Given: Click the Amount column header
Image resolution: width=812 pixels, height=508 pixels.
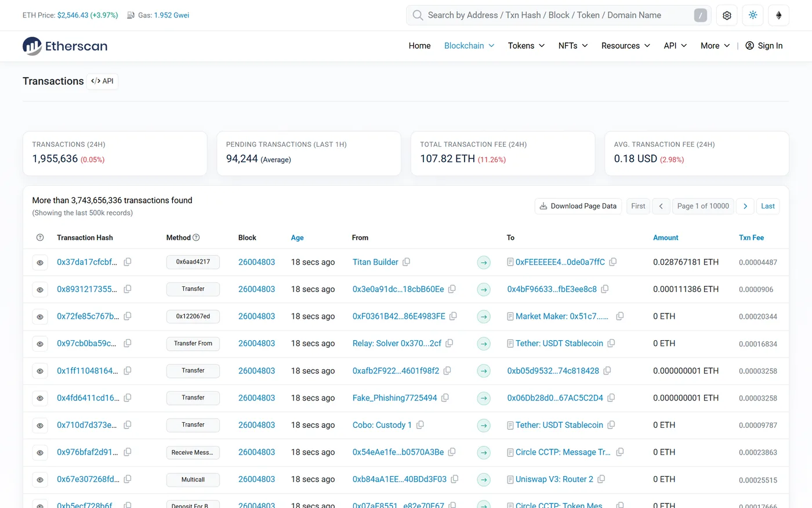Looking at the screenshot, I should point(666,237).
